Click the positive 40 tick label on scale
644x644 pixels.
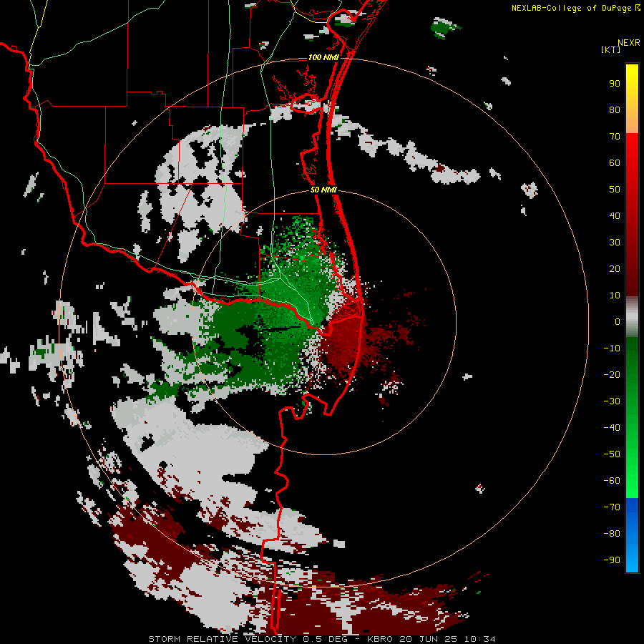tap(615, 215)
